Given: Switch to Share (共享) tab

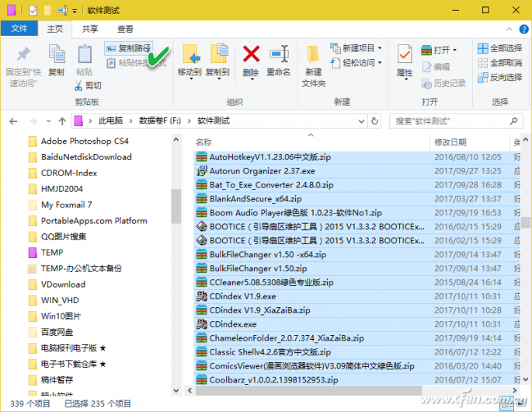Looking at the screenshot, I should point(90,29).
